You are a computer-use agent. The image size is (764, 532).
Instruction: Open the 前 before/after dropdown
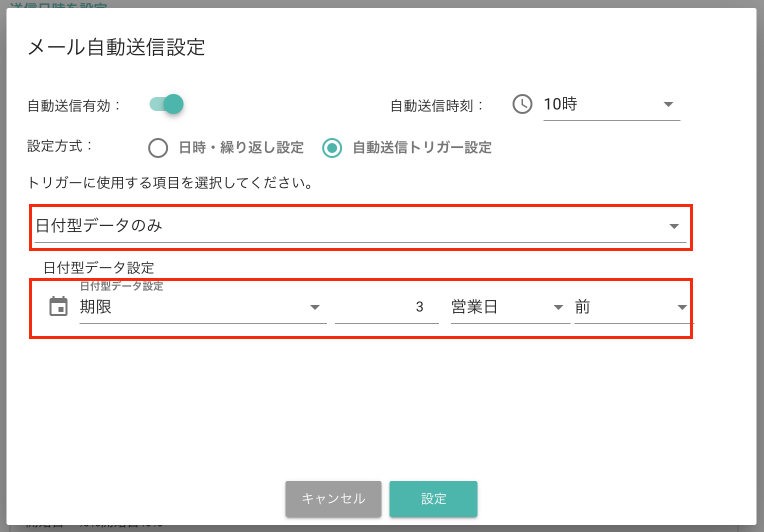pos(632,307)
